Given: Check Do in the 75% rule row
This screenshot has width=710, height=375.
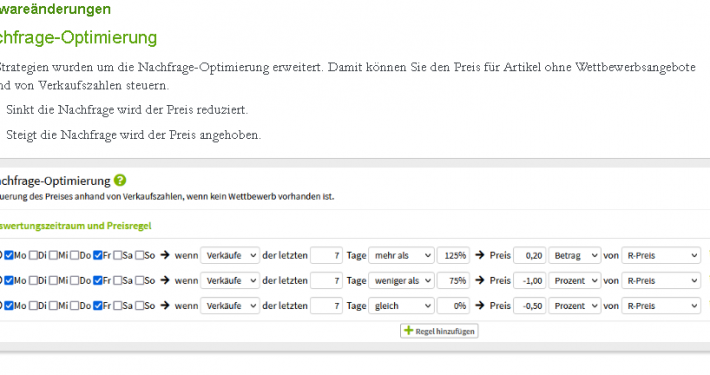Looking at the screenshot, I should coord(75,281).
